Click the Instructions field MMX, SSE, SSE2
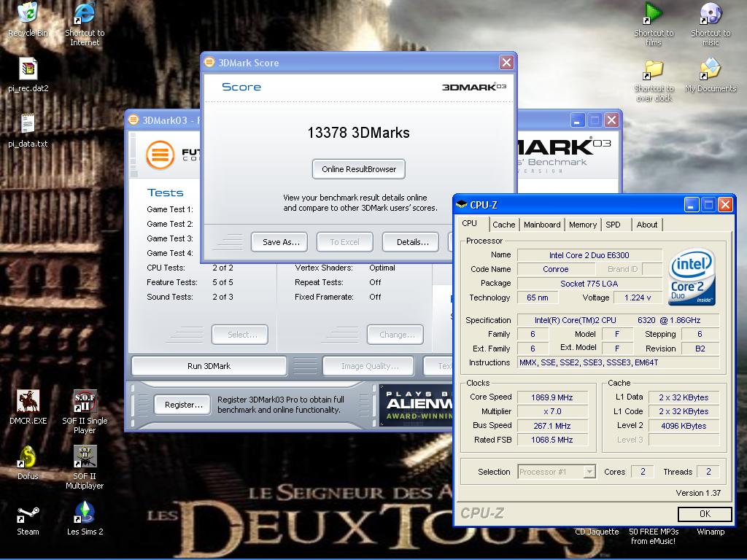 pos(619,362)
